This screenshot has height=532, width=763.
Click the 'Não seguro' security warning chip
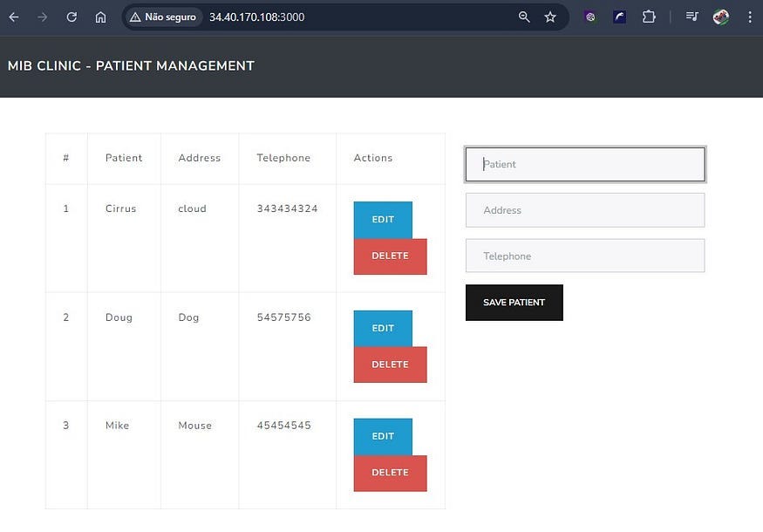(x=163, y=17)
